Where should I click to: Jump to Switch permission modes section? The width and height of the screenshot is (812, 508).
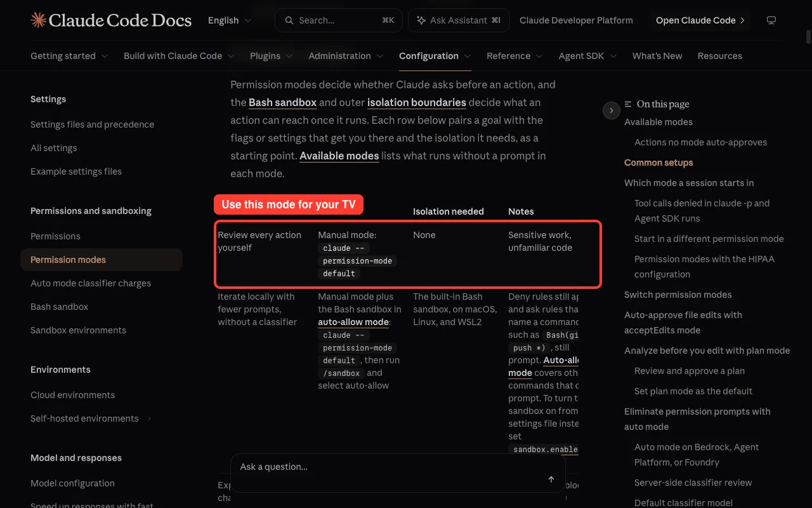678,295
